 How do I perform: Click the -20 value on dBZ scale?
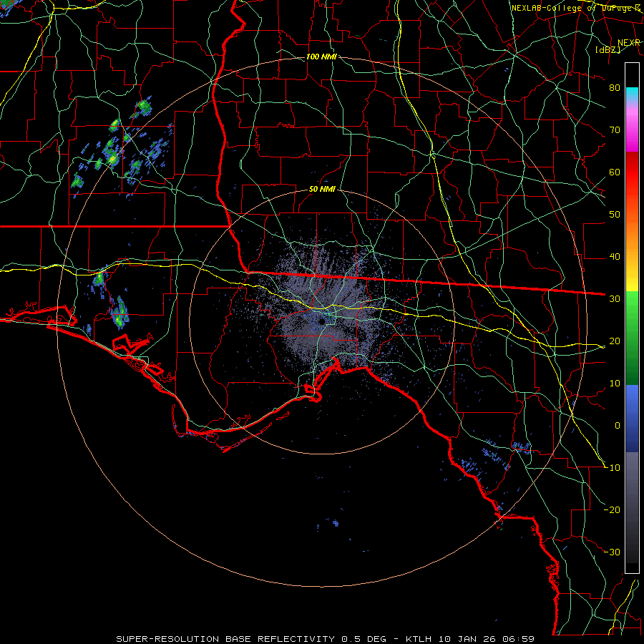coord(612,509)
